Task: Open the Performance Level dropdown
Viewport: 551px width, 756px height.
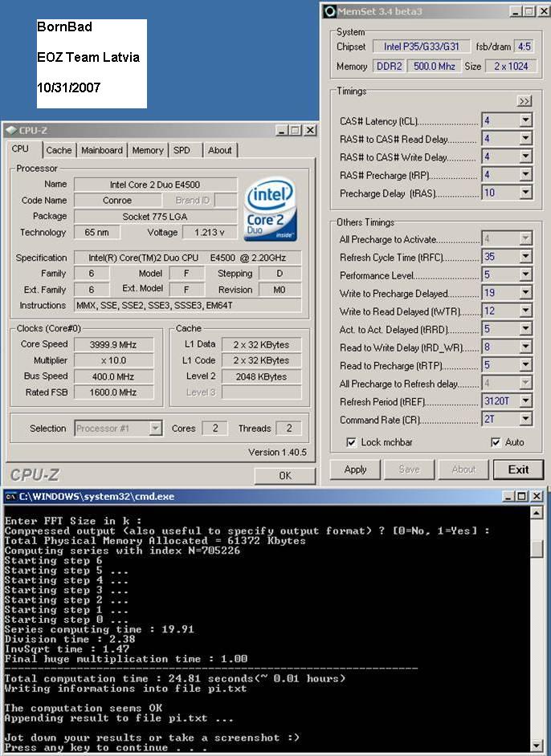Action: 526,274
